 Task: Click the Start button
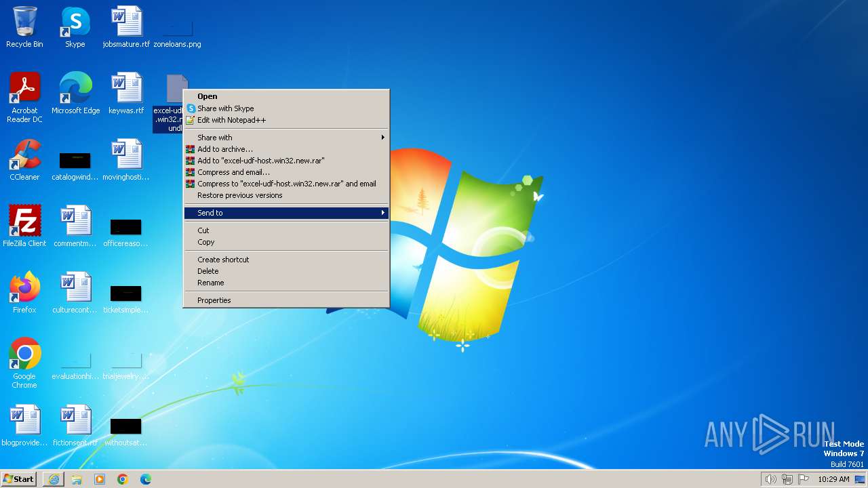pos(18,479)
